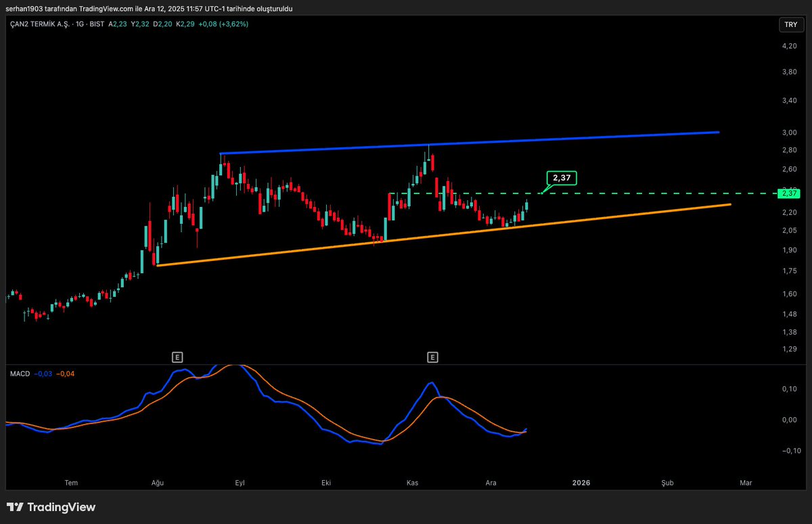This screenshot has height=524, width=812.
Task: Click the earnings E marker below September
Action: [x=177, y=356]
